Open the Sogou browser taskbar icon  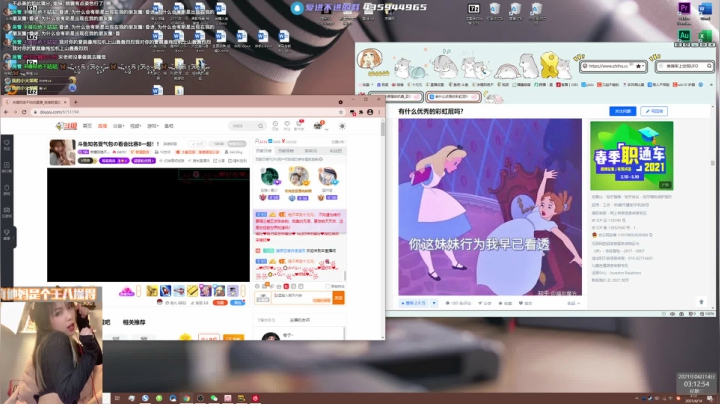[145, 398]
